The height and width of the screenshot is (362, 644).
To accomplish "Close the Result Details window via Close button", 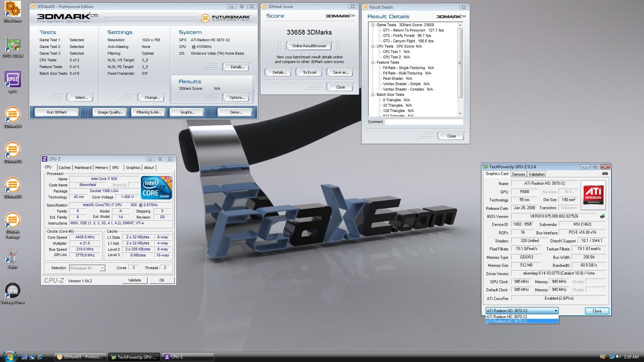I will [451, 136].
